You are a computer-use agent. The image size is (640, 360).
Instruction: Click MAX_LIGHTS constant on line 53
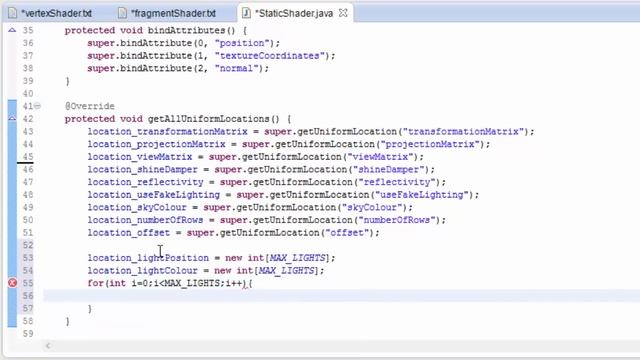pyautogui.click(x=298, y=258)
